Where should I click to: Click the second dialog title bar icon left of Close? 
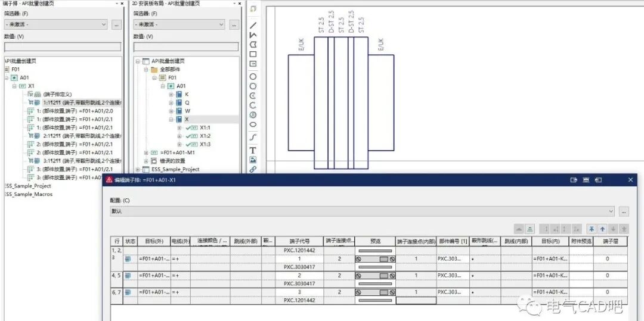(x=586, y=180)
